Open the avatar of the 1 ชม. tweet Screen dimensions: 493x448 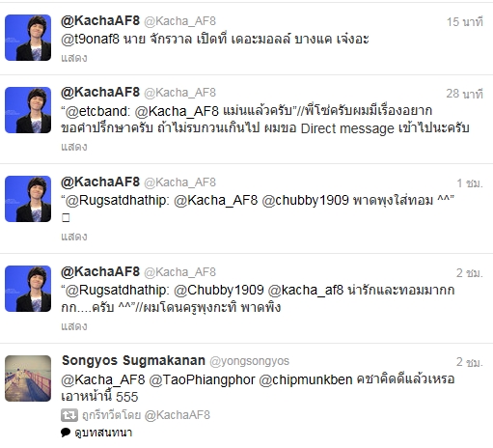(28, 199)
